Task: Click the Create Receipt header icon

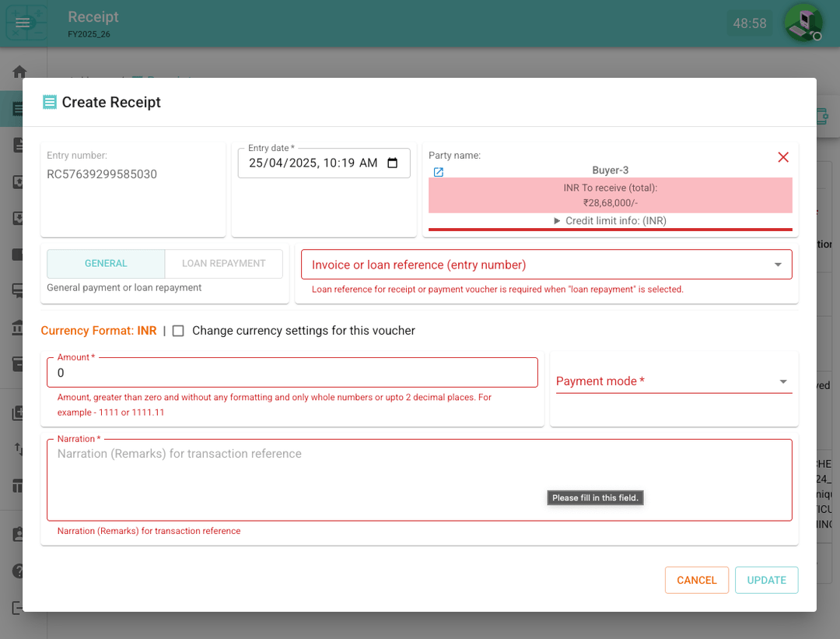Action: coord(50,102)
